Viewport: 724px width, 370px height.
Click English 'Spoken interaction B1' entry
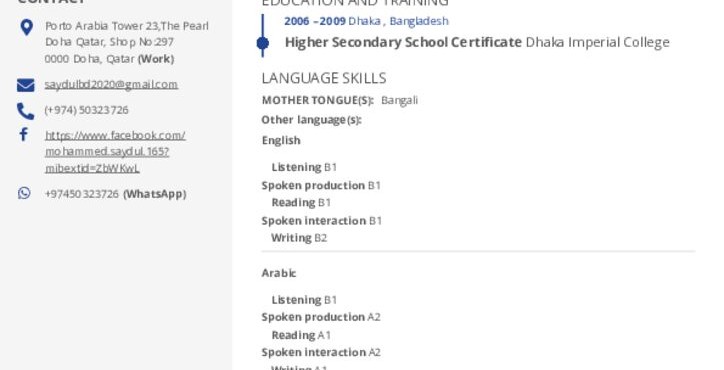tap(322, 221)
